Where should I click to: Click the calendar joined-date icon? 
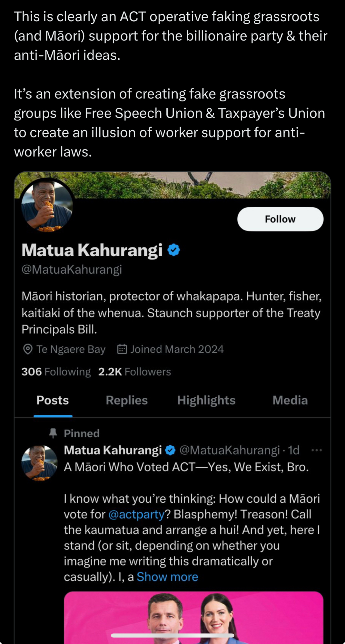pos(122,349)
